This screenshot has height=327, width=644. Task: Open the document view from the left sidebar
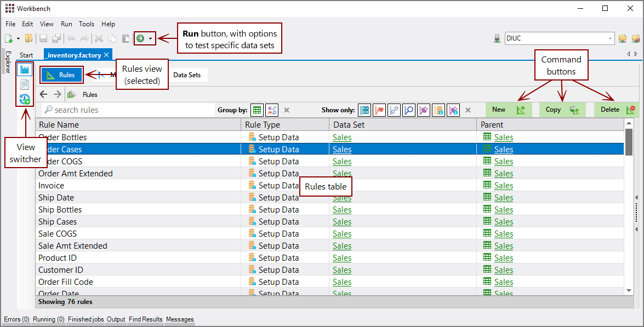(x=25, y=84)
